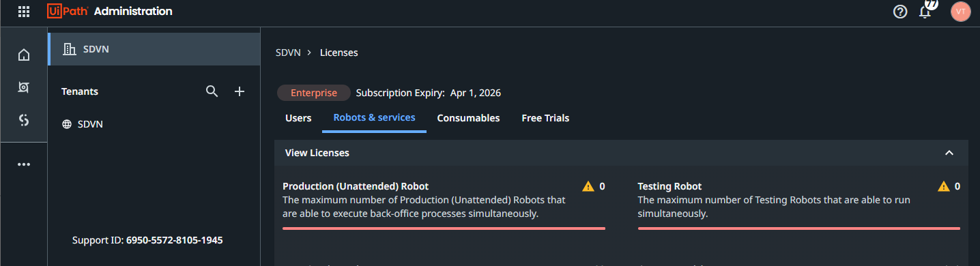This screenshot has width=980, height=266.
Task: Open the second sidebar icon below Home
Action: tap(24, 87)
